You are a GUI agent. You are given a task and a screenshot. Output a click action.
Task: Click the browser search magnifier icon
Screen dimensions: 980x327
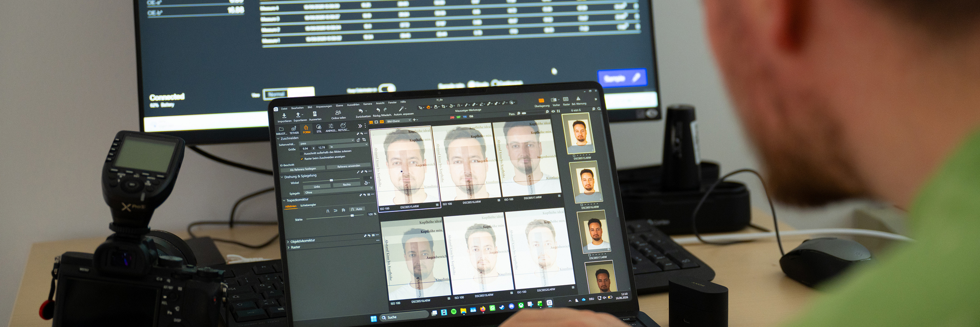[599, 109]
